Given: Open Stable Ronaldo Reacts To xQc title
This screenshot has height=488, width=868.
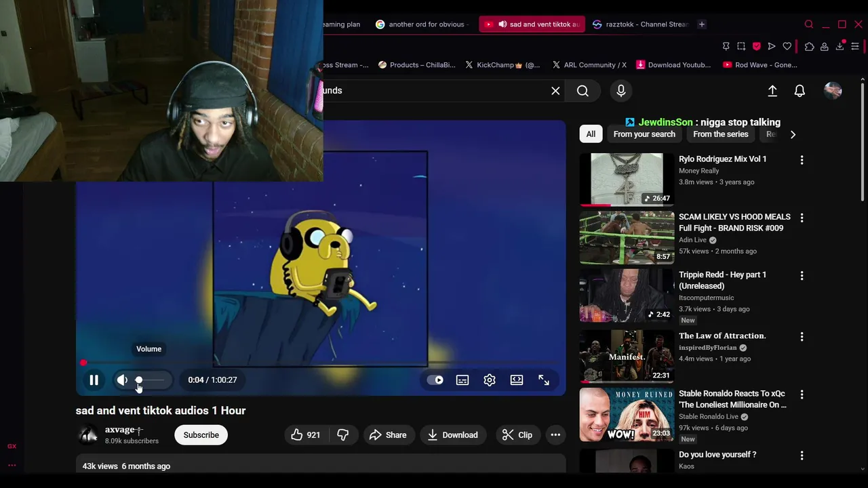Looking at the screenshot, I should pyautogui.click(x=732, y=399).
